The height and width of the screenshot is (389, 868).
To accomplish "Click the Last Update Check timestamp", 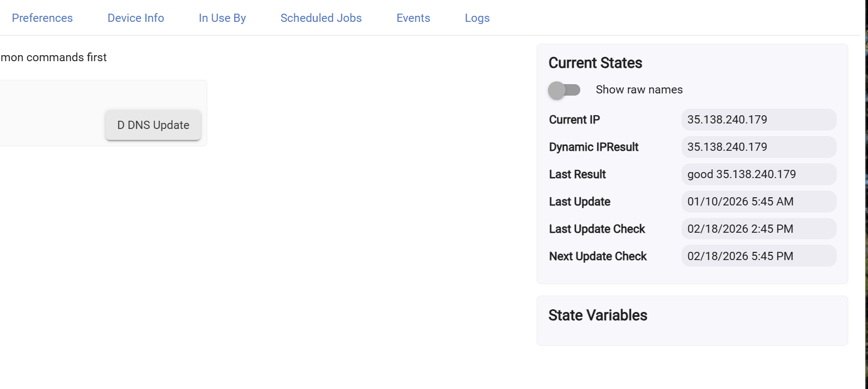I will click(758, 229).
